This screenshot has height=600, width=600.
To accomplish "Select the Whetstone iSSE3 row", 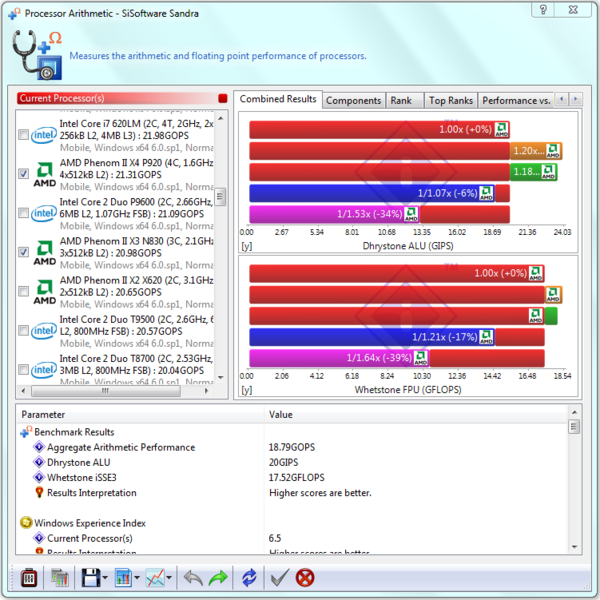I will tap(292, 477).
